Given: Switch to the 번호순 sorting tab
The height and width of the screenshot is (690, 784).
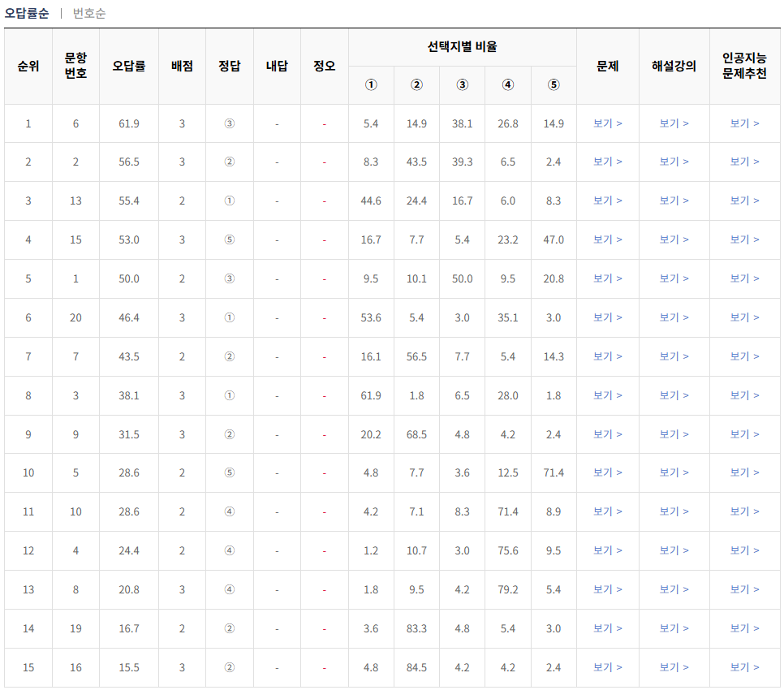Looking at the screenshot, I should (x=91, y=13).
